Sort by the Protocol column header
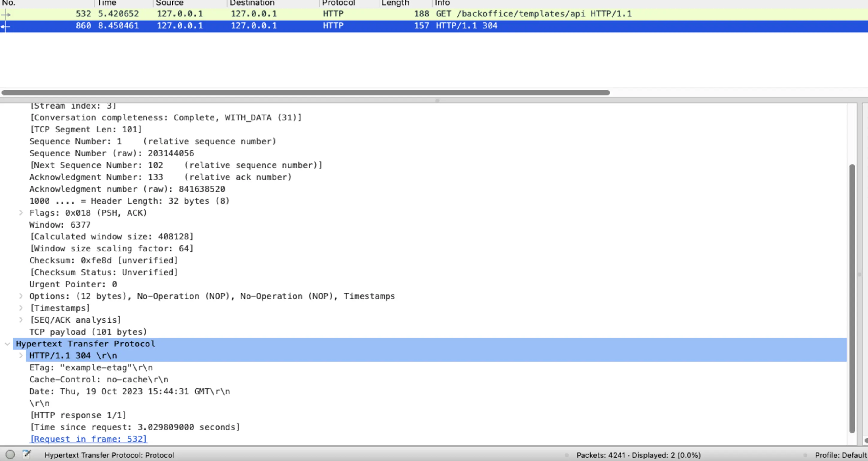This screenshot has height=461, width=868. tap(338, 3)
